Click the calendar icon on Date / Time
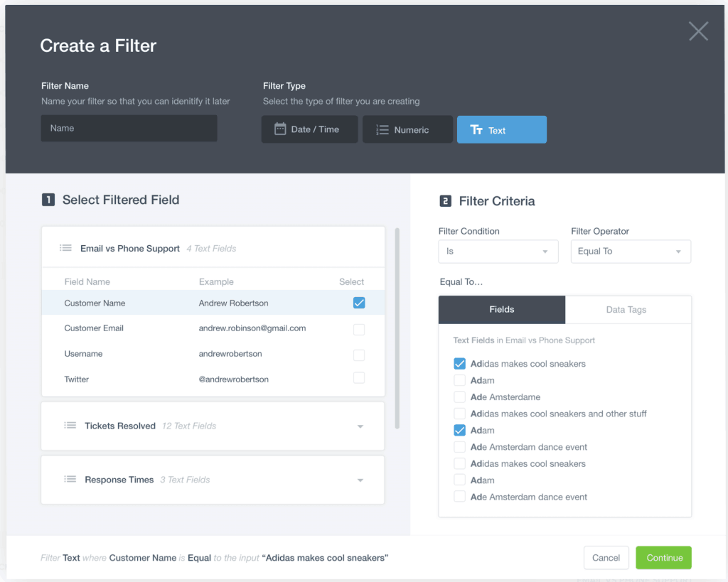The height and width of the screenshot is (582, 728). (280, 129)
